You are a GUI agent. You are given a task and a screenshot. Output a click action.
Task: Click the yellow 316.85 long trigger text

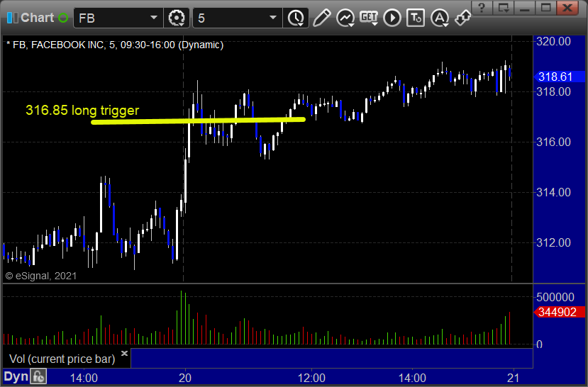[82, 110]
